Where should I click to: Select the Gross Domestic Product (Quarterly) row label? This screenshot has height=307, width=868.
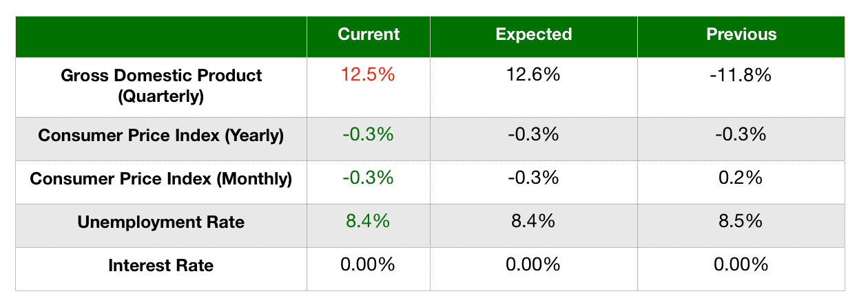tap(161, 85)
